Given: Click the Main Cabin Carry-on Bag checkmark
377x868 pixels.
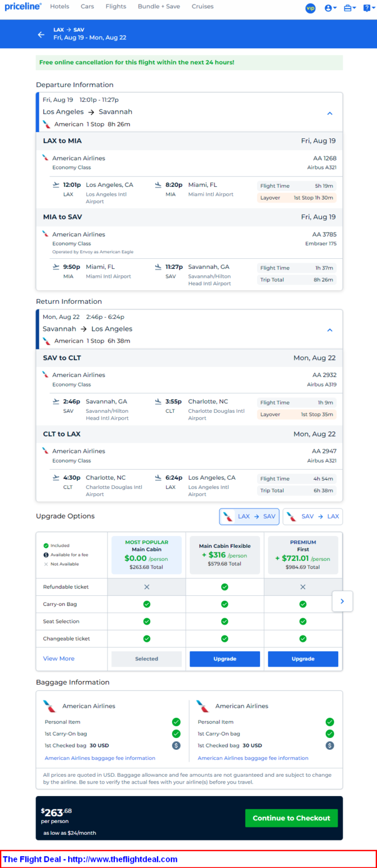Looking at the screenshot, I should point(146,604).
